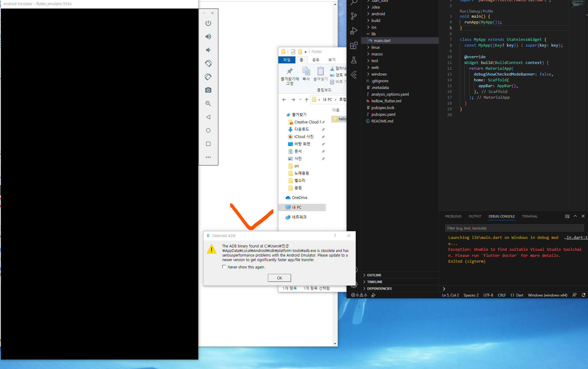Click the CRLF line ending indicator
Screen dimensions: 588x369
(502, 295)
